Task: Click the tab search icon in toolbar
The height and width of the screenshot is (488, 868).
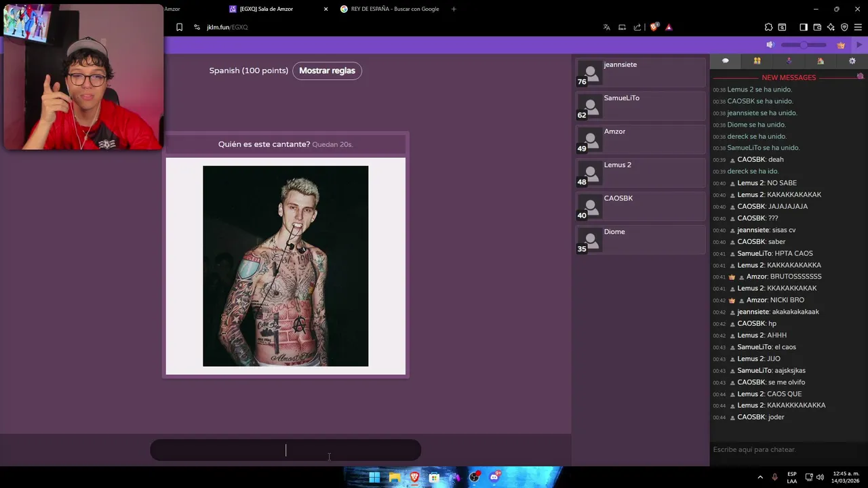Action: click(782, 27)
